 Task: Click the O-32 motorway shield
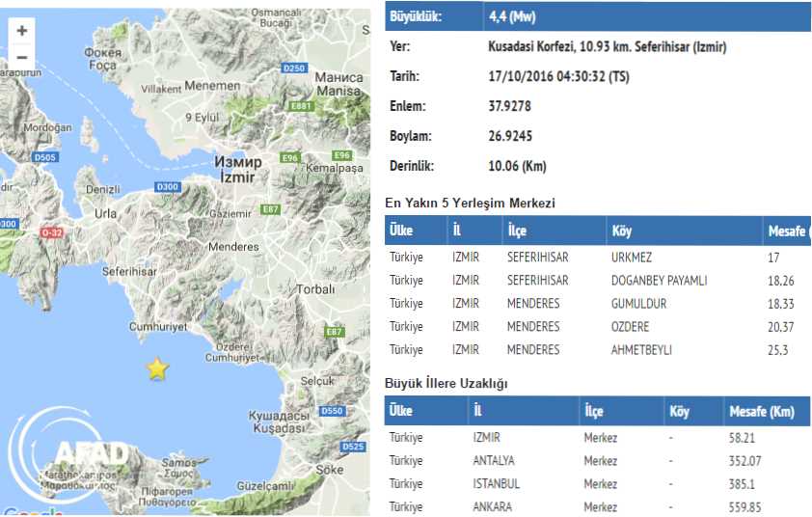click(x=51, y=232)
